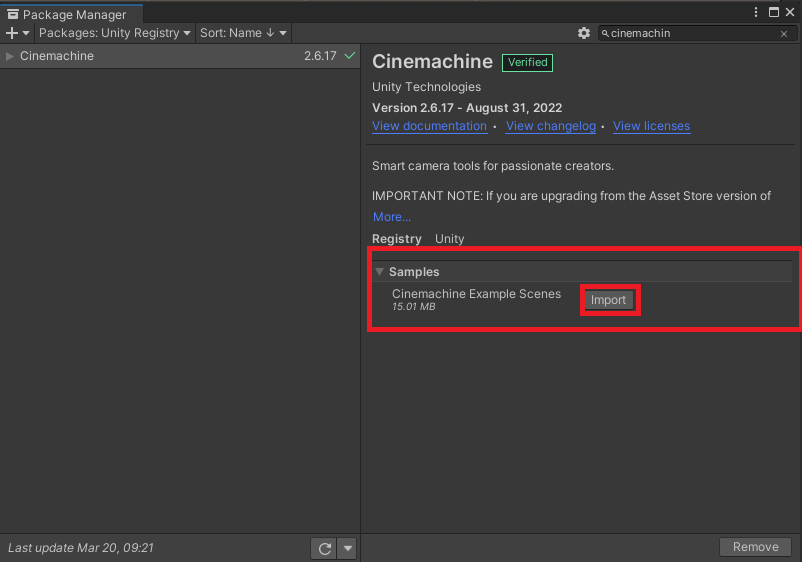Open the advanced settings gear icon
802x562 pixels.
pos(584,33)
